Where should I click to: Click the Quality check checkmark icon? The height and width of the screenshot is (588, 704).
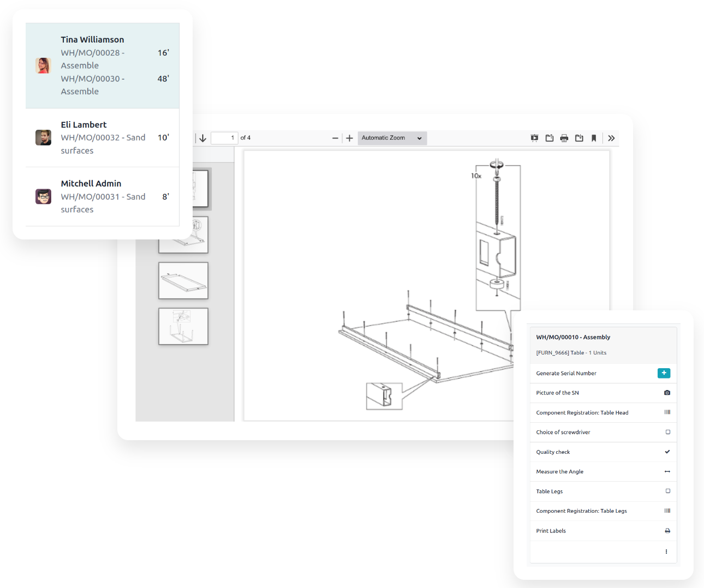667,452
